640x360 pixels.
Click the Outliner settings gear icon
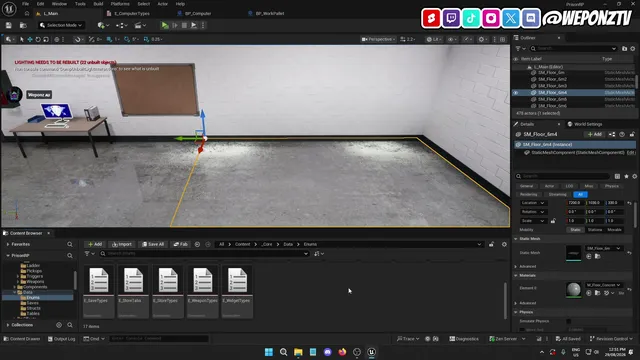[x=633, y=49]
